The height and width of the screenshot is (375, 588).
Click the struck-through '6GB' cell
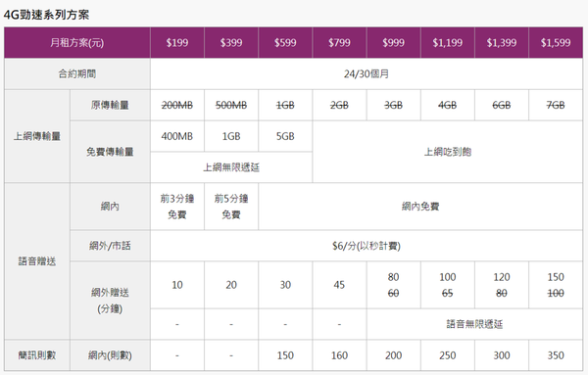click(x=502, y=106)
